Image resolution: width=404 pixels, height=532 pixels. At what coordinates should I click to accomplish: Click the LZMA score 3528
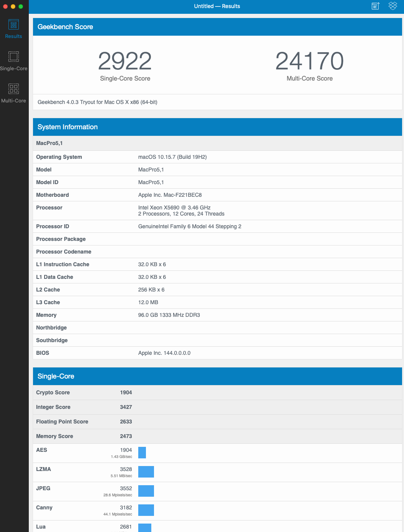click(x=126, y=469)
